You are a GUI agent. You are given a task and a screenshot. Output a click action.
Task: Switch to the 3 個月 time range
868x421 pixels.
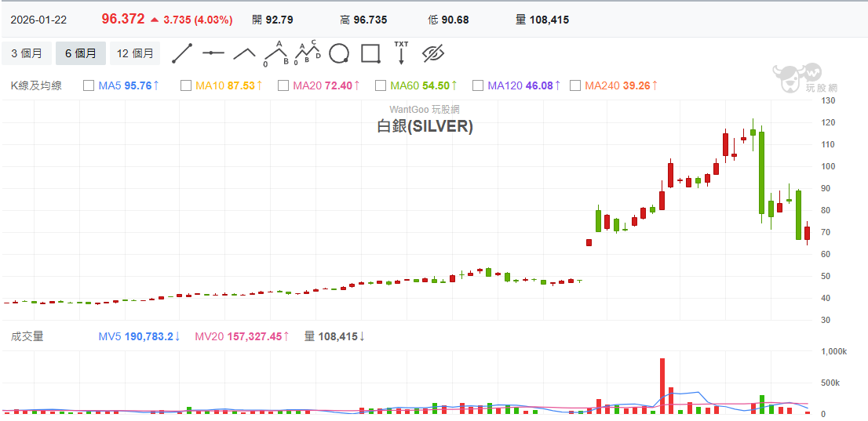27,53
